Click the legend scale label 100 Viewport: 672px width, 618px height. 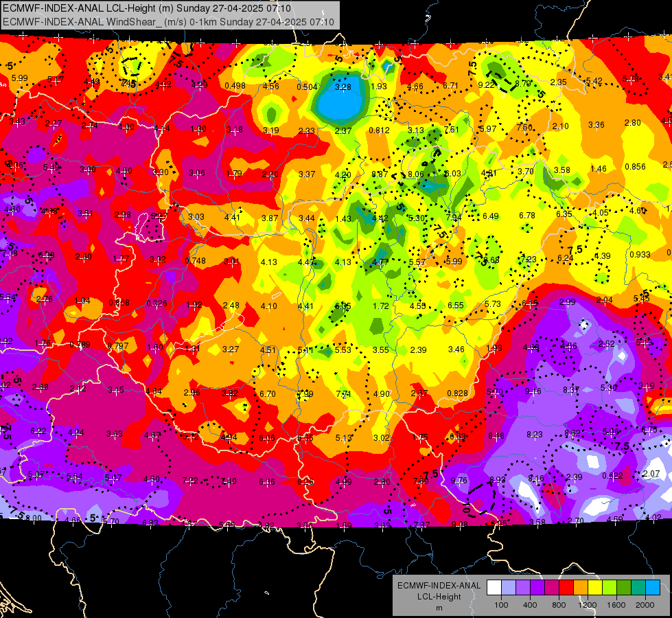[501, 605]
